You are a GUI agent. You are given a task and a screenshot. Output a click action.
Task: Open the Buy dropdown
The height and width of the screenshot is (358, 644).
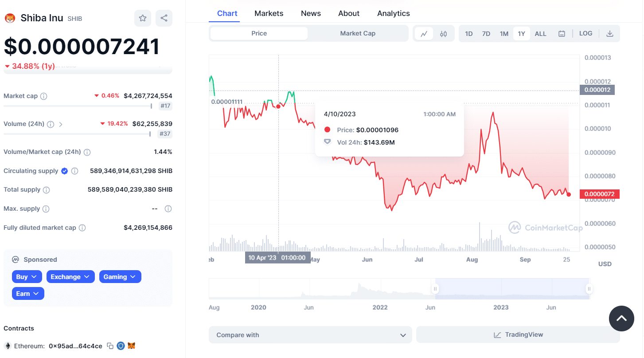pos(27,277)
